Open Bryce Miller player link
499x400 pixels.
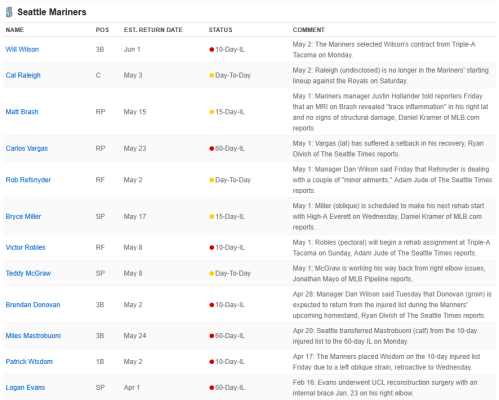tap(23, 216)
